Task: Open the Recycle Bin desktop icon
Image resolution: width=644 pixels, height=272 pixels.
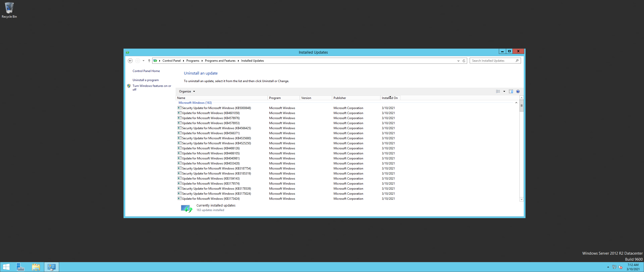Action: [x=9, y=10]
